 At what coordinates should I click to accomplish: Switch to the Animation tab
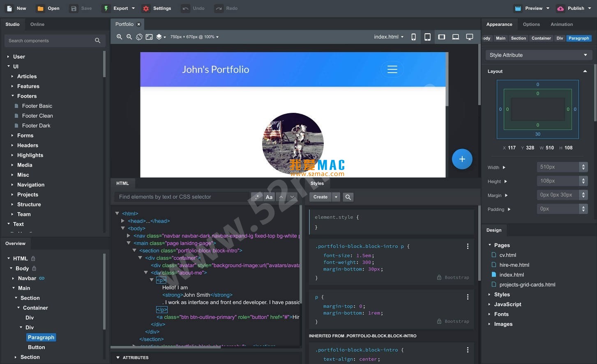pyautogui.click(x=562, y=24)
